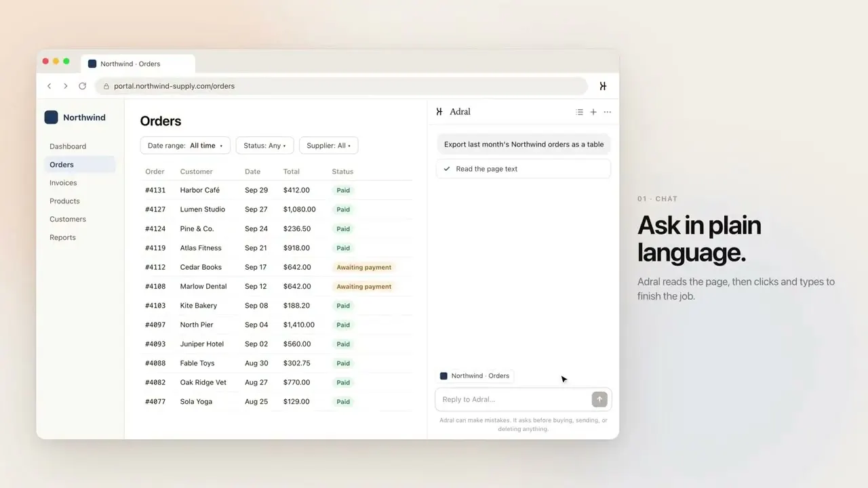Open Products in the sidebar
This screenshot has height=488, width=868.
click(64, 201)
